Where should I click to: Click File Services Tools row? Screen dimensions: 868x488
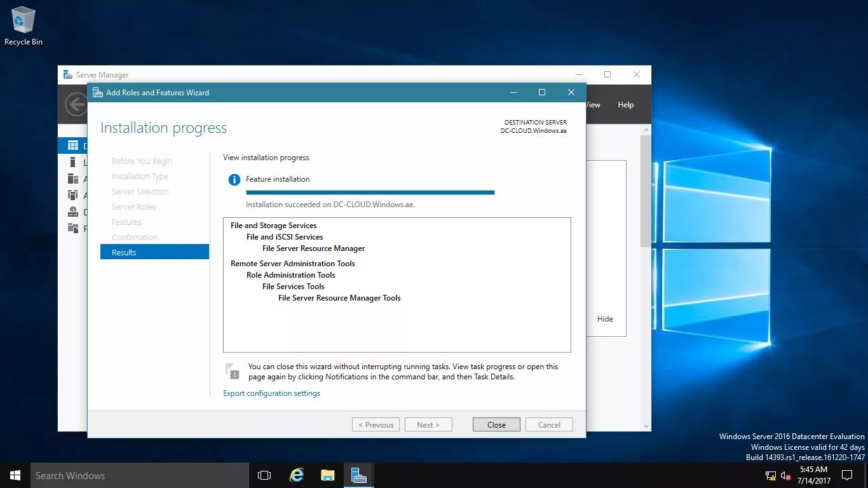[x=293, y=287]
